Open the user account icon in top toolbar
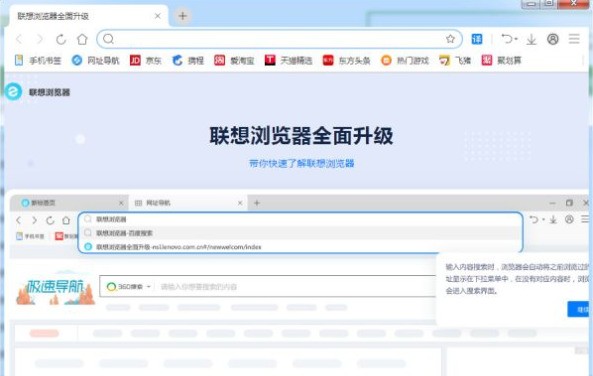Screen dimensions: 593x376 553,39
